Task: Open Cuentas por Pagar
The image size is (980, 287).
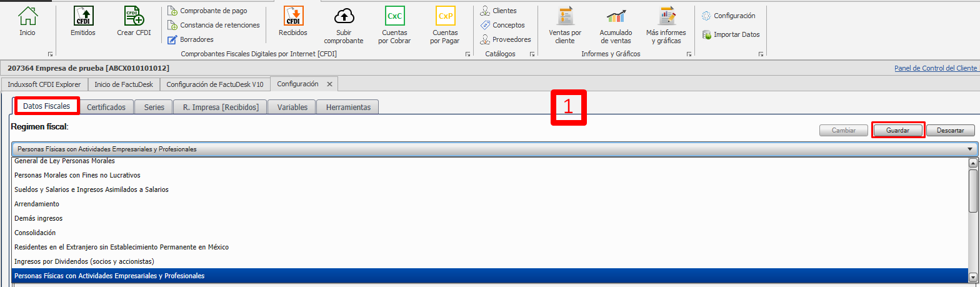Action: (x=445, y=25)
